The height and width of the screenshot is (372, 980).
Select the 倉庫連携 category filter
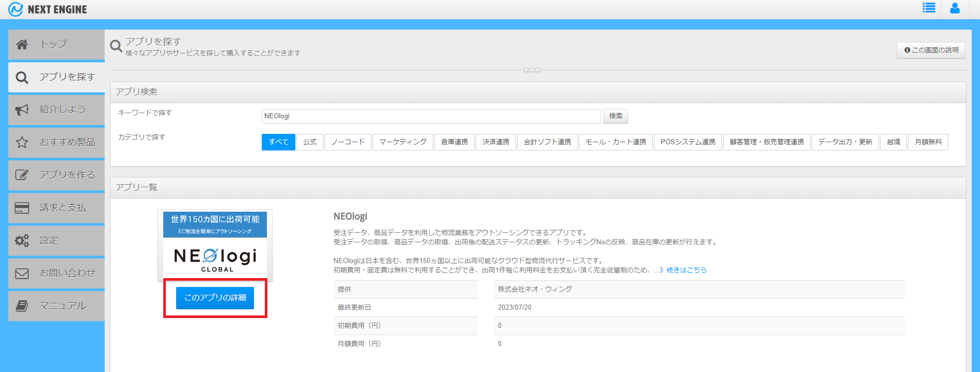coord(455,142)
